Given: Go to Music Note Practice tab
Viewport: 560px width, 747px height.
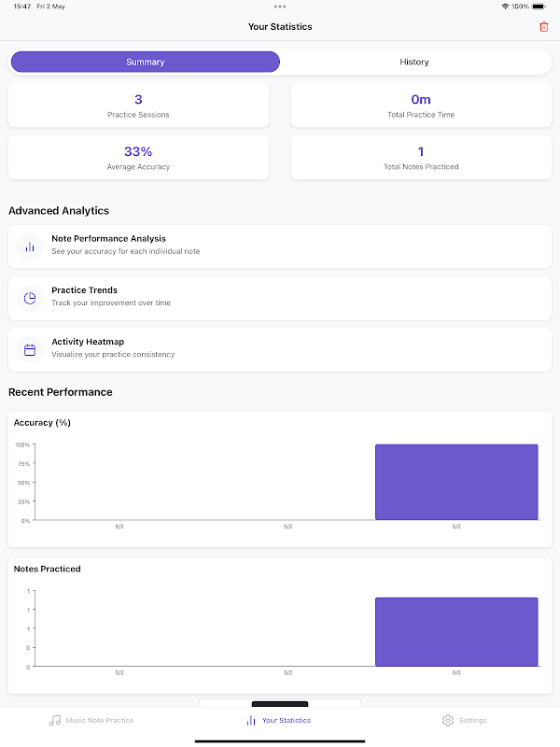Looking at the screenshot, I should click(92, 721).
